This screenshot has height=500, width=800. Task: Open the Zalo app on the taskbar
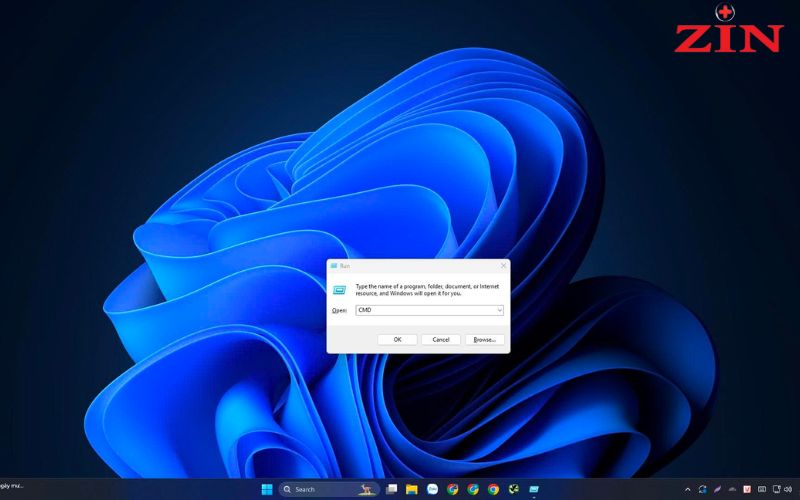[432, 489]
